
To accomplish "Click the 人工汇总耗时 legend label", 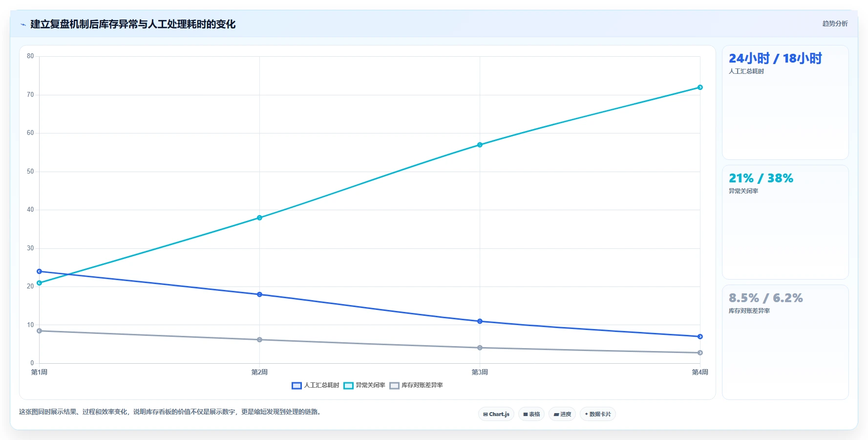I will pos(321,385).
